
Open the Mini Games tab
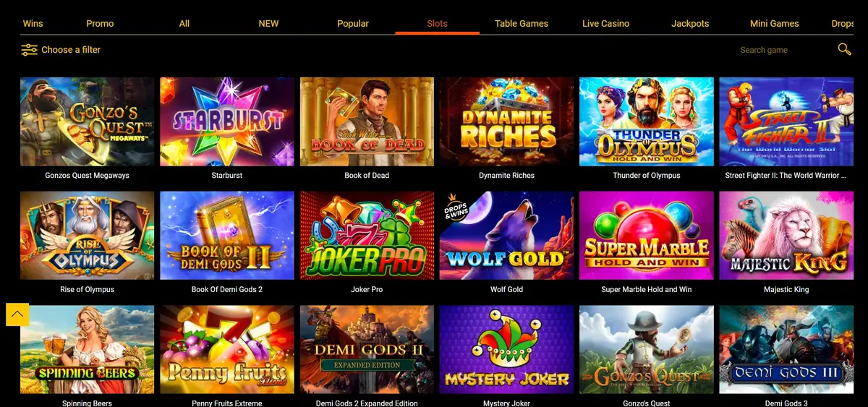tap(774, 23)
